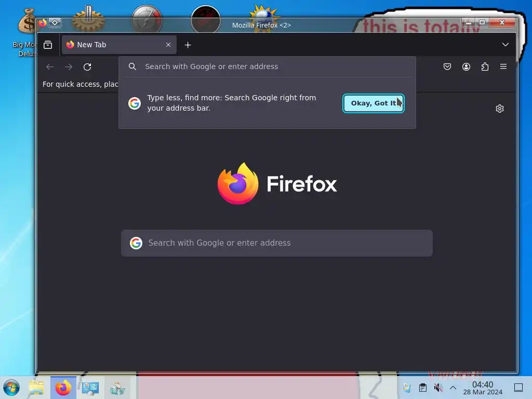532x399 pixels.
Task: Expand the list all tabs chevron
Action: tap(505, 45)
